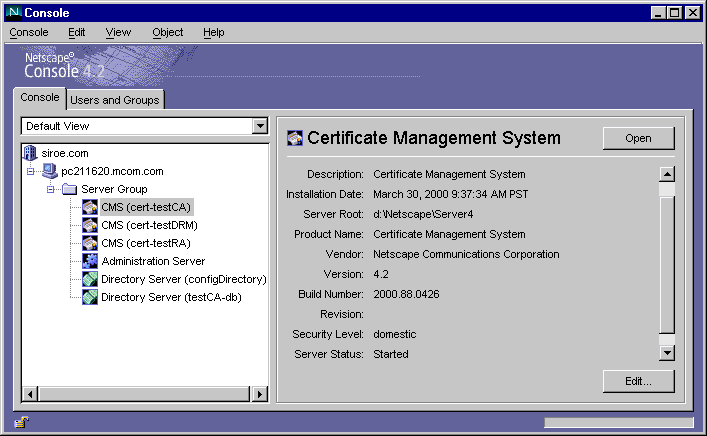The height and width of the screenshot is (436, 707).
Task: Click the Server Root value d:\Netscape\Server4
Action: pos(423,214)
